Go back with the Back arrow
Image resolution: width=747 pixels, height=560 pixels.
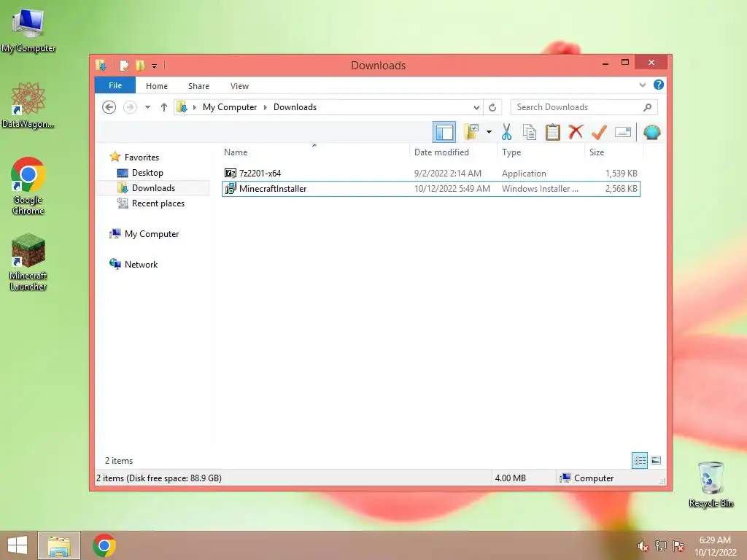click(109, 107)
